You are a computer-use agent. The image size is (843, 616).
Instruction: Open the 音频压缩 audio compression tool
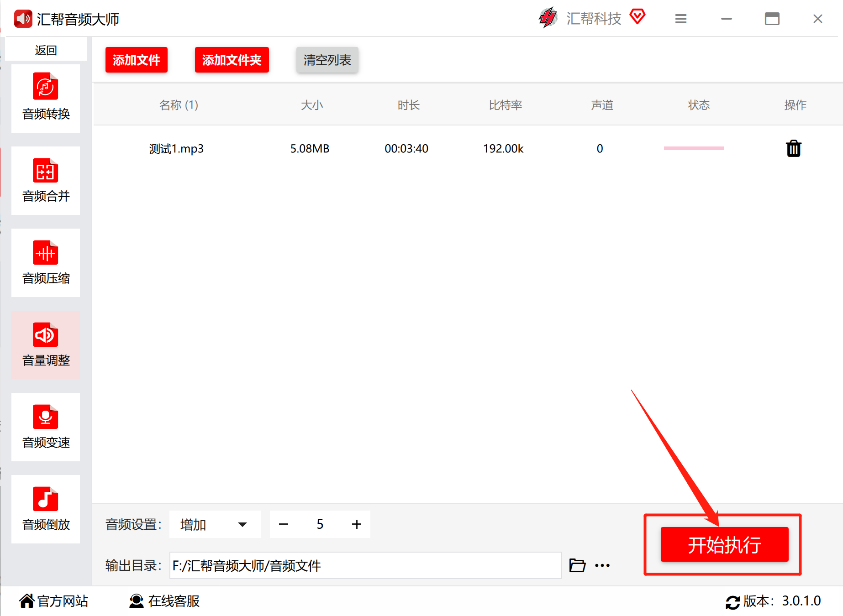click(46, 263)
